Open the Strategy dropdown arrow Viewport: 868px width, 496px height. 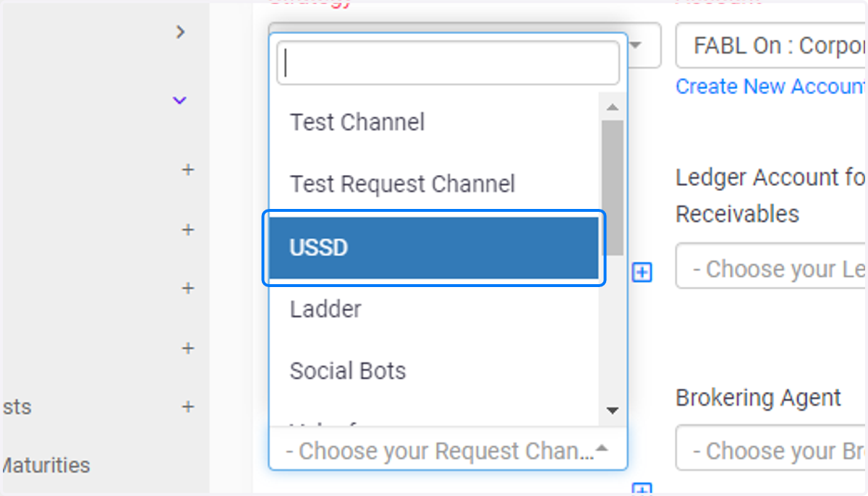(x=637, y=46)
